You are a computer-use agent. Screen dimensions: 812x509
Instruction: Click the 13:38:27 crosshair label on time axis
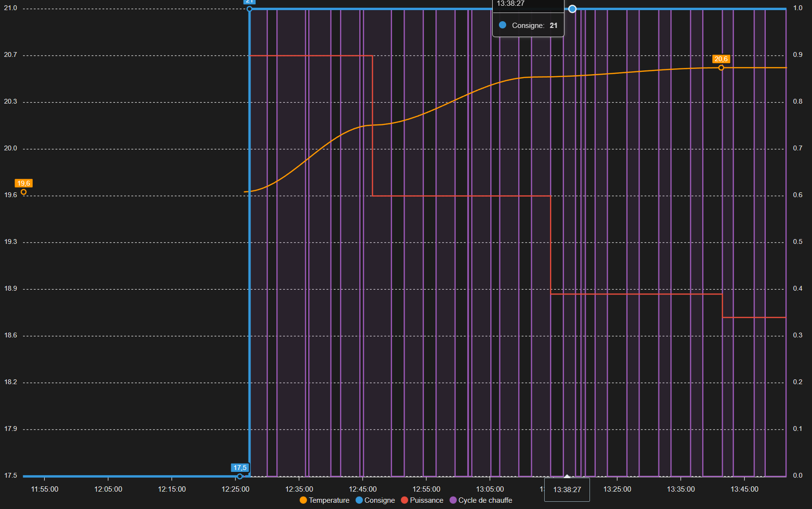point(567,490)
